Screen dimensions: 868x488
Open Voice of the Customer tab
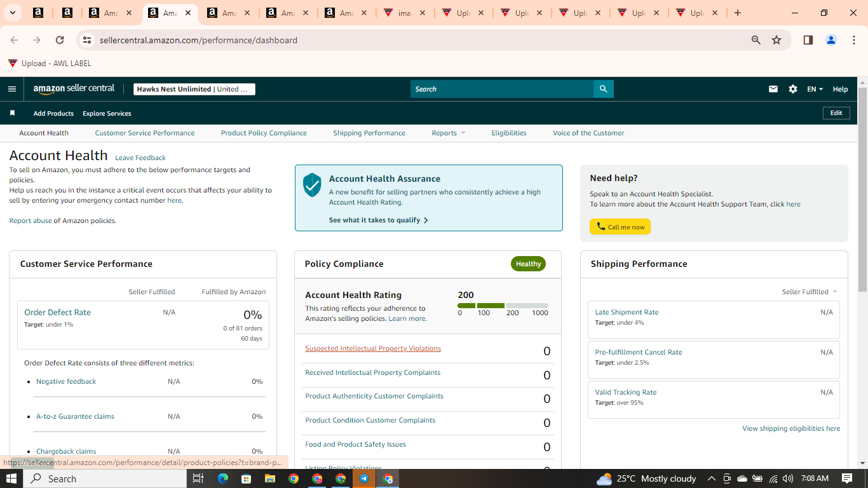click(x=588, y=133)
